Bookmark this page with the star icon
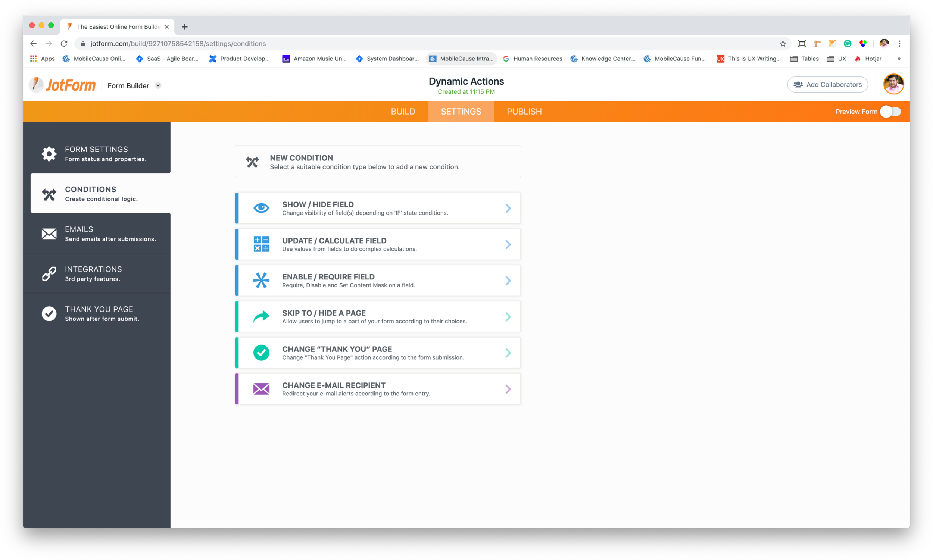933x560 pixels. [783, 43]
